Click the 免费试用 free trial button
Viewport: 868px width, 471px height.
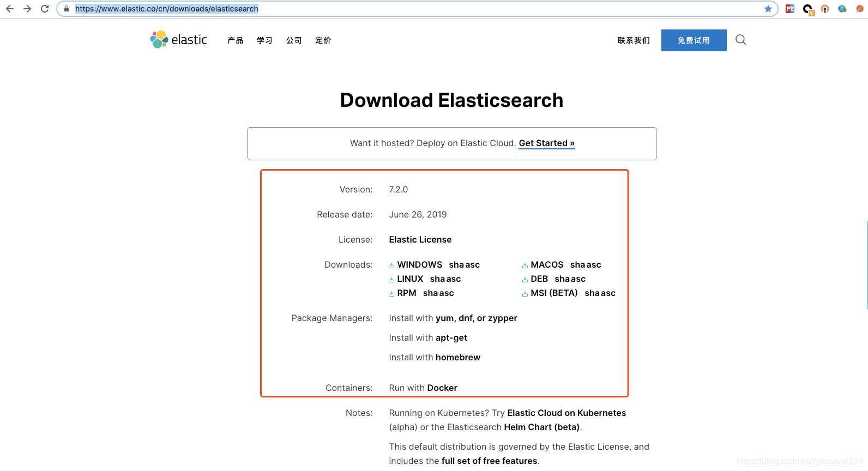coord(694,40)
